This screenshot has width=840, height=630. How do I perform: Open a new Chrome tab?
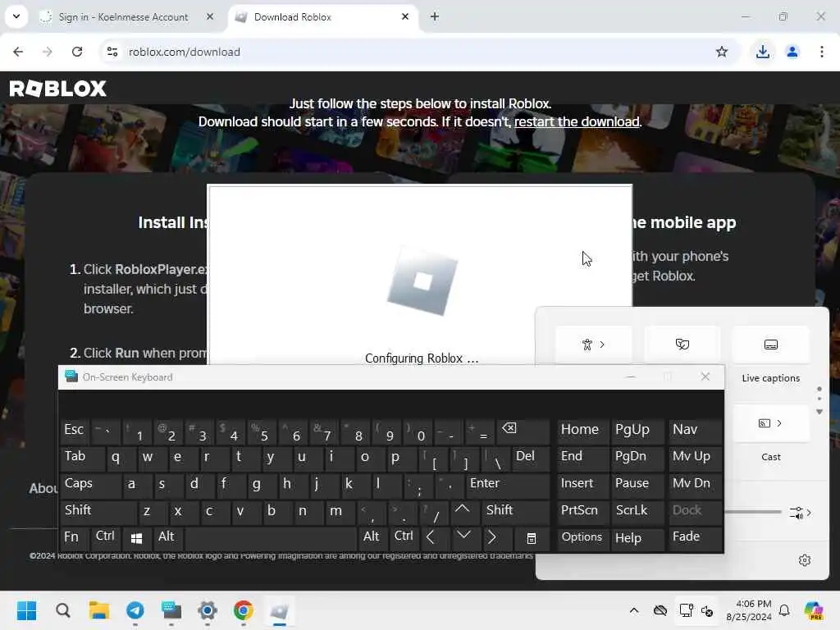(x=435, y=16)
